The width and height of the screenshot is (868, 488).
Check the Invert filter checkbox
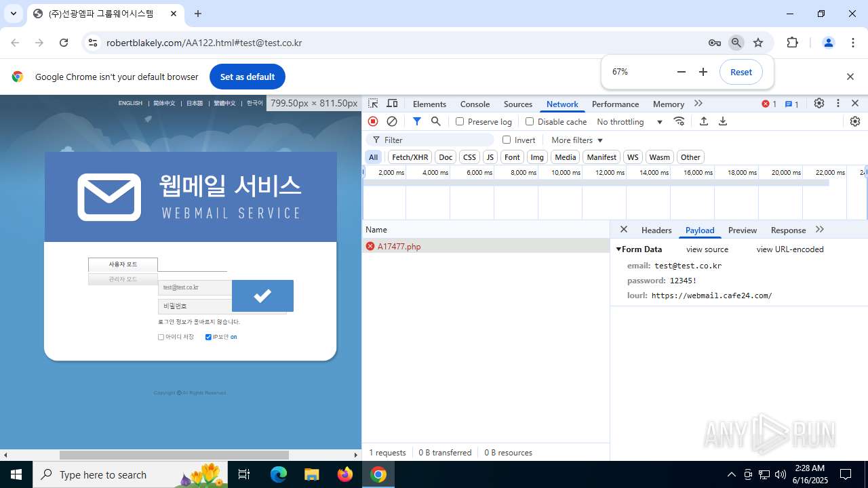pos(507,140)
